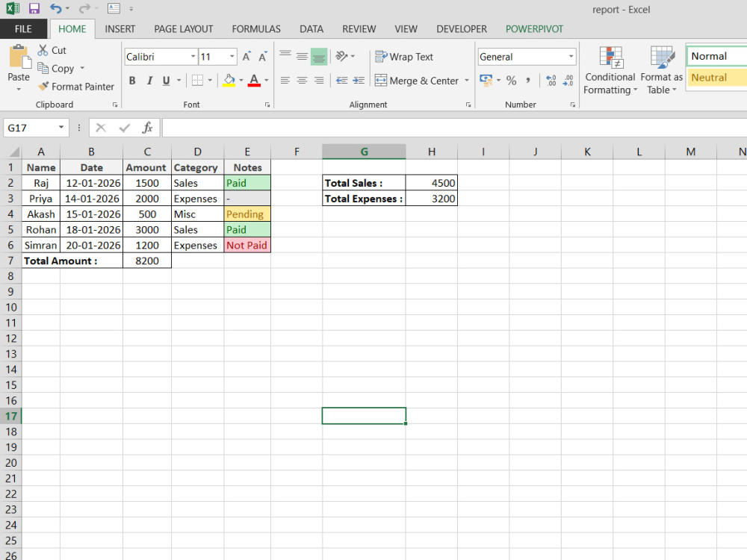Click the Borders icon
The height and width of the screenshot is (560, 747).
[197, 81]
